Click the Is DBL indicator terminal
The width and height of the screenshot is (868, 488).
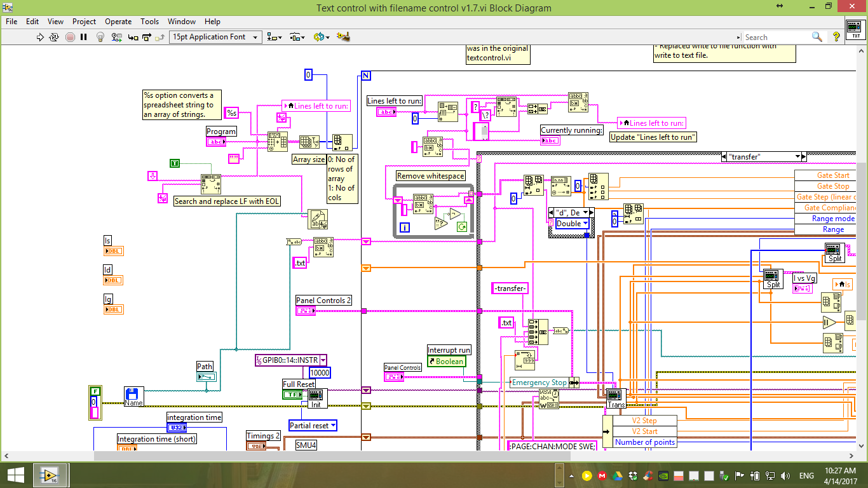click(113, 251)
